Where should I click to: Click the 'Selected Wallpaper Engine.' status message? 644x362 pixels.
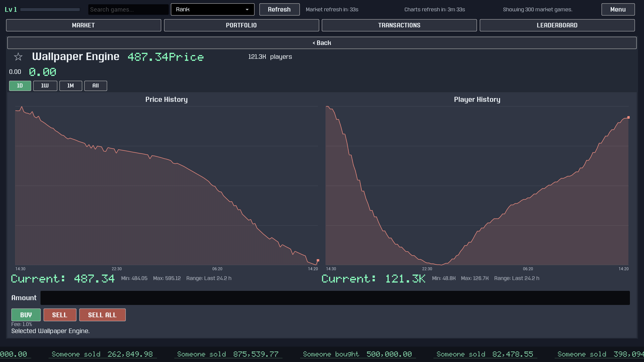[x=50, y=331]
